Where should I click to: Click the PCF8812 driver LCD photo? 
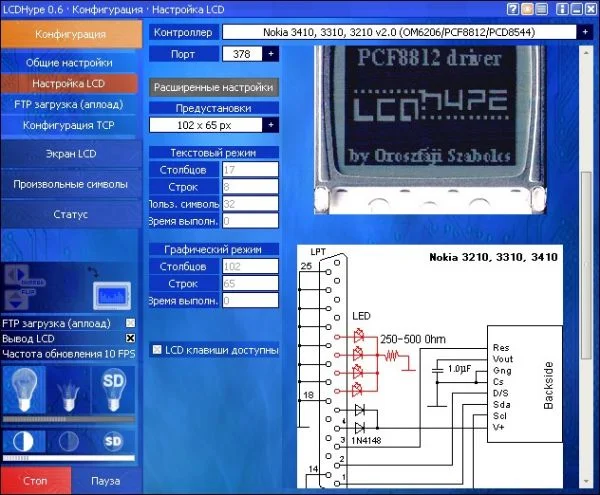pos(430,130)
